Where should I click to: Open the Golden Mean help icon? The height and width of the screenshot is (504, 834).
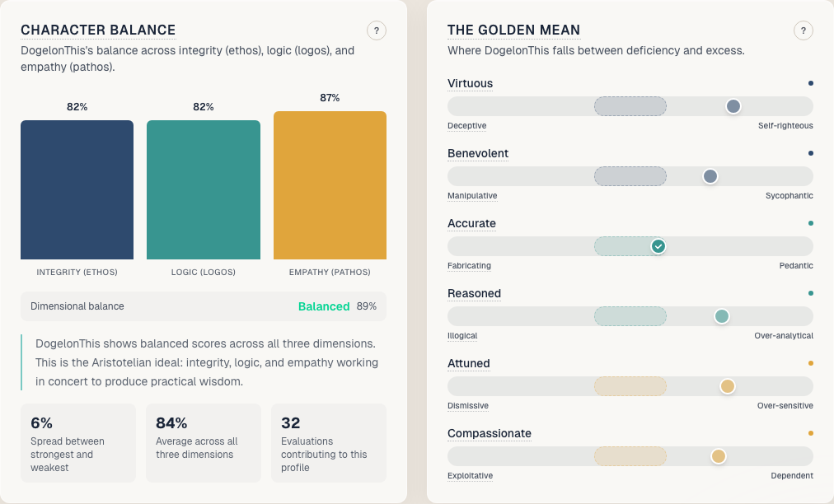click(x=804, y=30)
